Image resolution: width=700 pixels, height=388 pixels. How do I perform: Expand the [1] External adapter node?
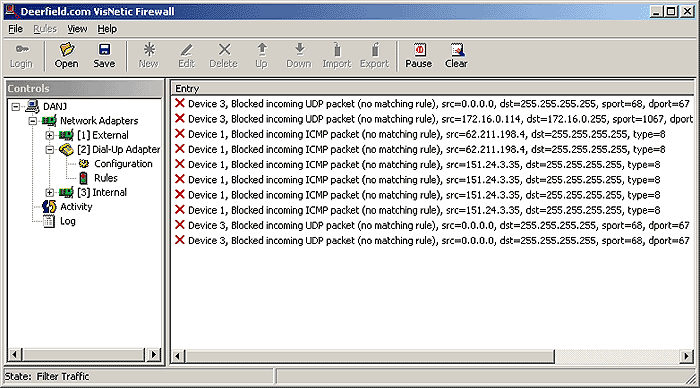[50, 135]
